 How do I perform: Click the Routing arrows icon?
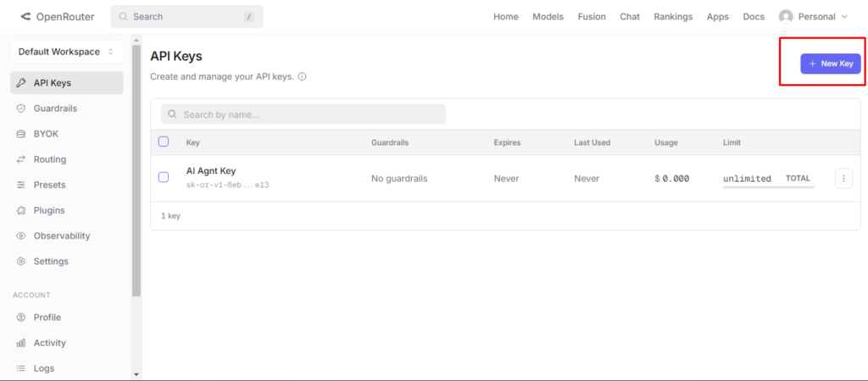[21, 160]
